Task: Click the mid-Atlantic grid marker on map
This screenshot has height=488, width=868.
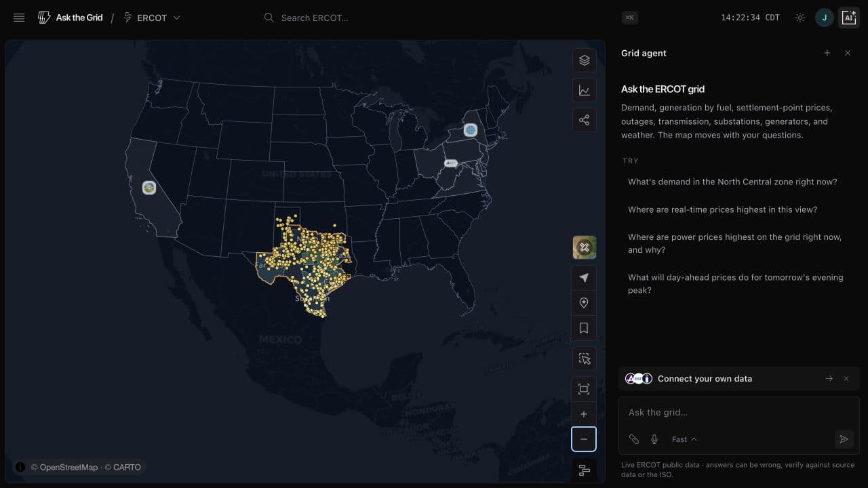Action: click(451, 163)
